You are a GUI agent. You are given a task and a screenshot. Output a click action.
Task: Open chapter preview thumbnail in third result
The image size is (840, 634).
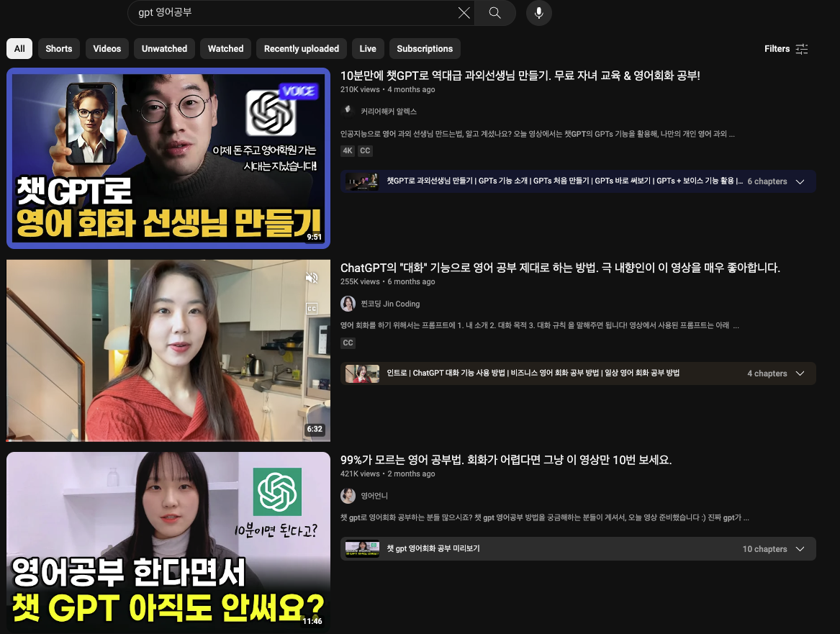coord(362,549)
